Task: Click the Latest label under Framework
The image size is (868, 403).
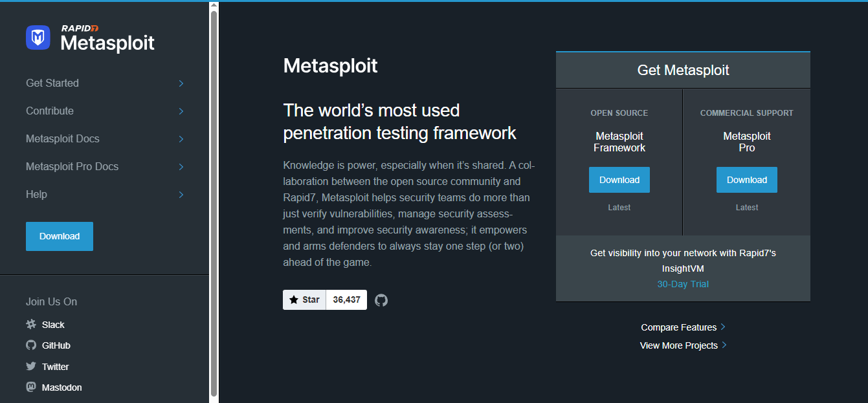Action: [x=619, y=208]
